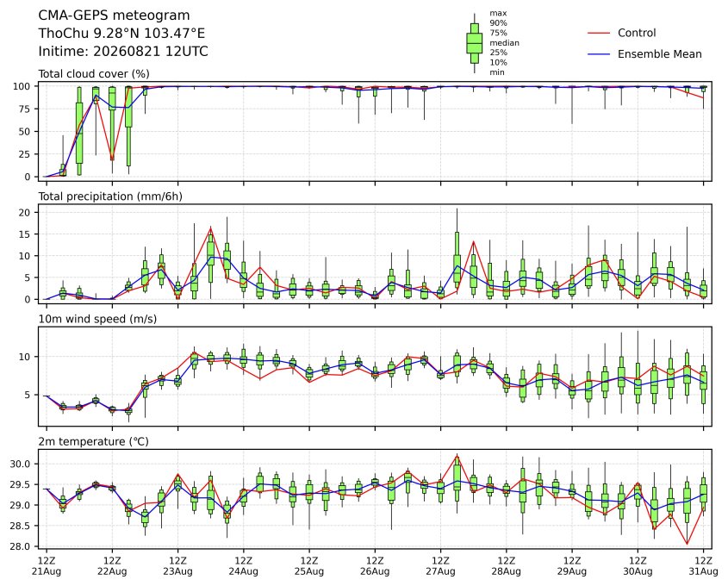Click the '75%' legend label
The width and height of the screenshot is (728, 586).
[x=498, y=33]
